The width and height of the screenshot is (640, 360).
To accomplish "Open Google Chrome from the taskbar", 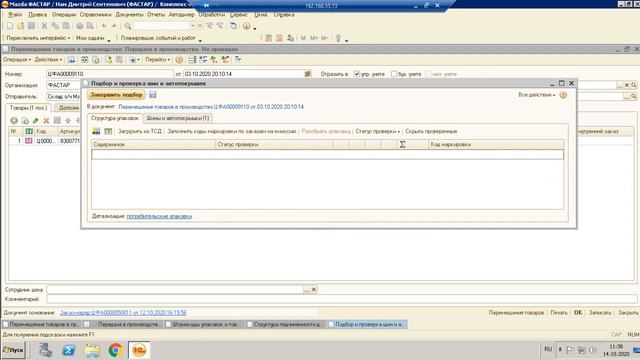I will (116, 350).
